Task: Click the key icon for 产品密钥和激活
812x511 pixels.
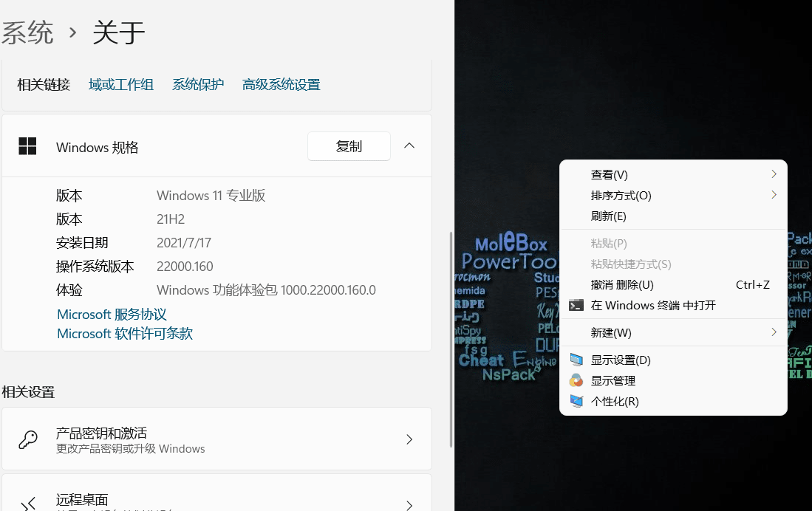Action: point(28,439)
